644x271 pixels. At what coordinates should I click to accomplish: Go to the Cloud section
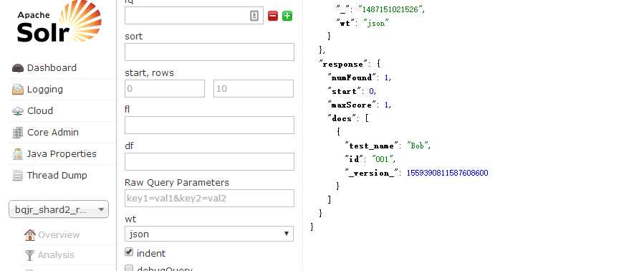[40, 110]
